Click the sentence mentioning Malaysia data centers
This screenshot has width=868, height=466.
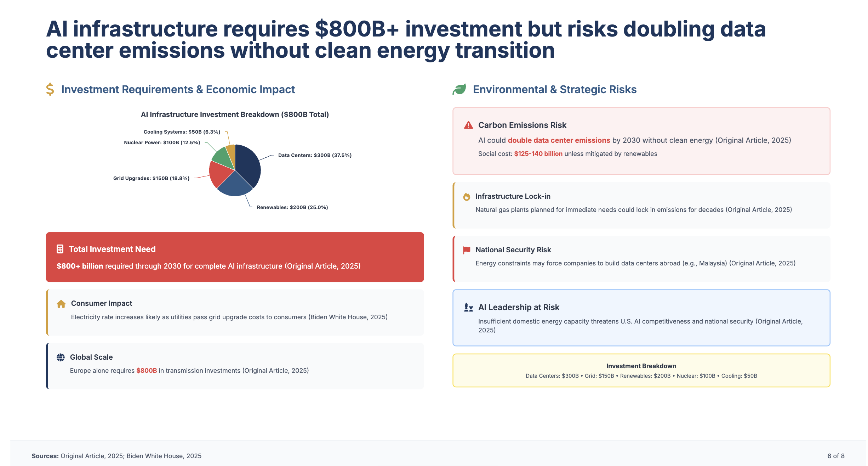pos(635,263)
